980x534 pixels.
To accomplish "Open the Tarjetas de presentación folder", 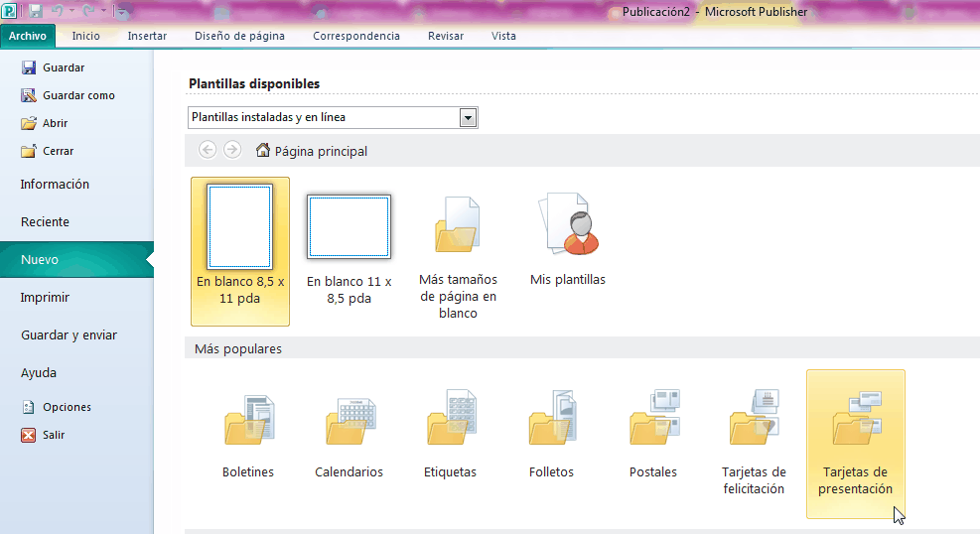I will tap(856, 444).
